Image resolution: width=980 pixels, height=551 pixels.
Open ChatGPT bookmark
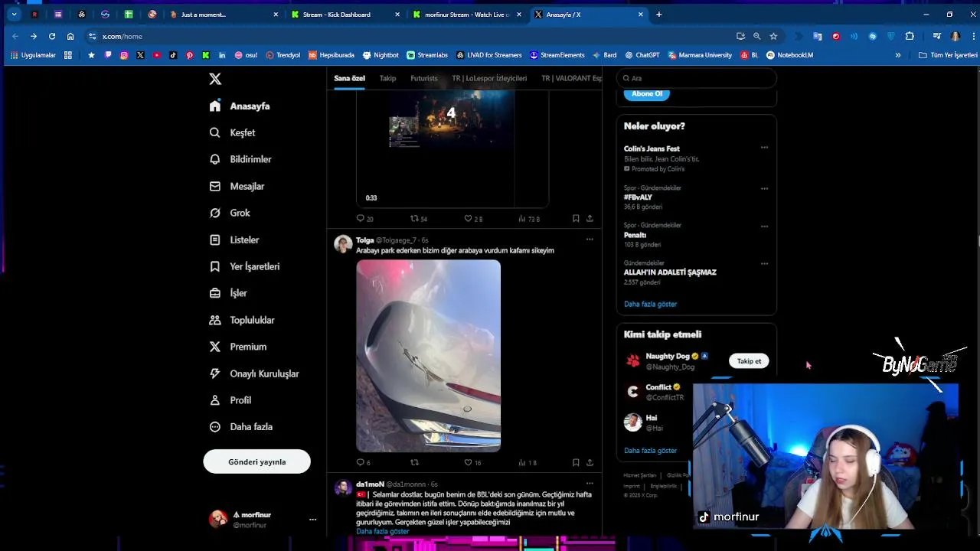[642, 55]
